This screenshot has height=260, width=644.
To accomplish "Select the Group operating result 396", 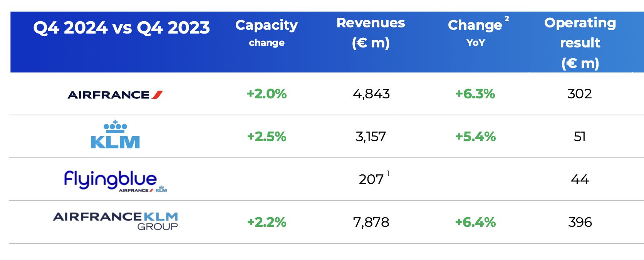I will [580, 222].
